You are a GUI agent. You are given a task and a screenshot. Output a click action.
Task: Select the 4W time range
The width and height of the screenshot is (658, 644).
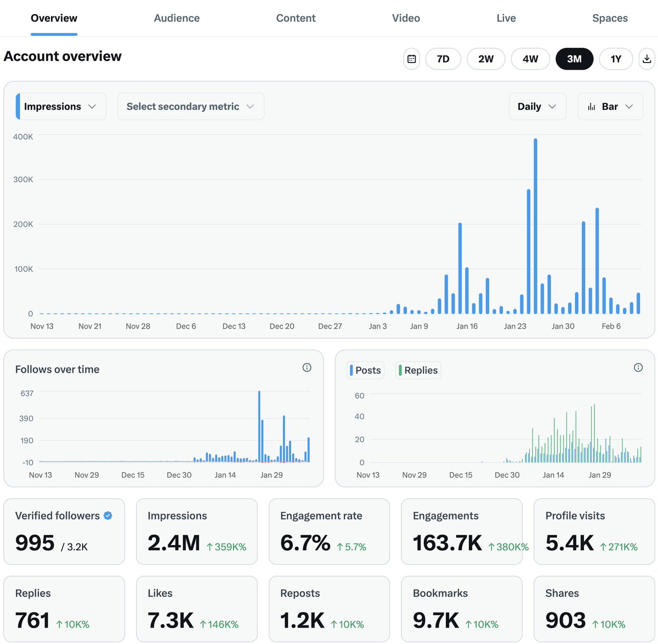coord(530,59)
